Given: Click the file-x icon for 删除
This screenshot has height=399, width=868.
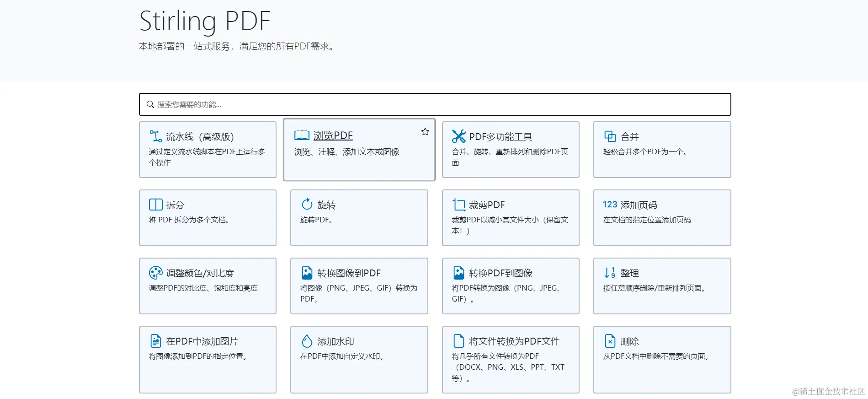Looking at the screenshot, I should 610,341.
